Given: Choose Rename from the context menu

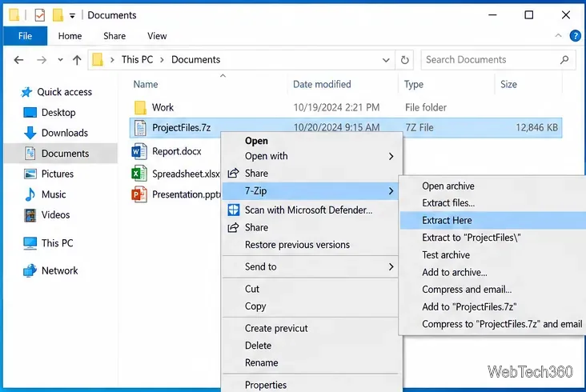Looking at the screenshot, I should (261, 363).
